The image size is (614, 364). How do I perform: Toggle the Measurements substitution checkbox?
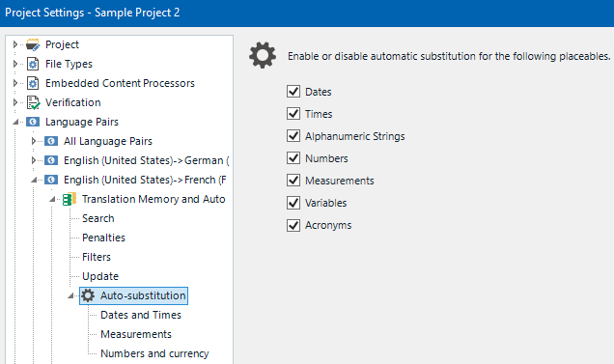[x=293, y=181]
